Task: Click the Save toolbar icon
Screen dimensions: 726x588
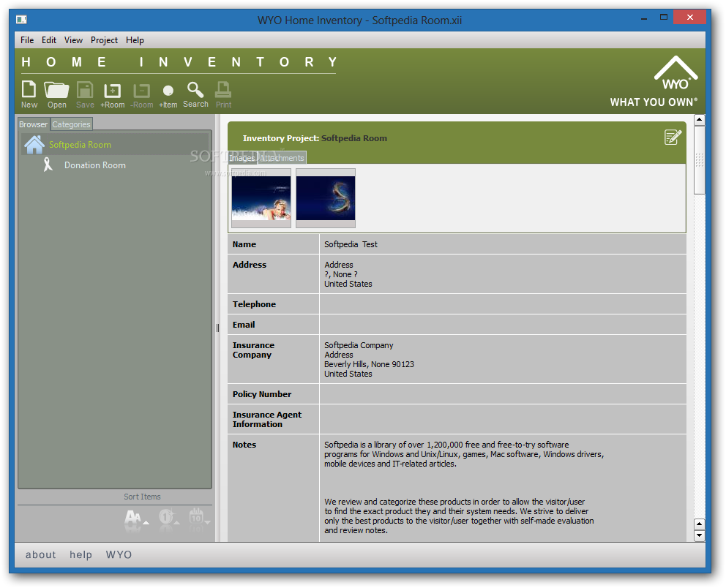Action: pyautogui.click(x=85, y=94)
